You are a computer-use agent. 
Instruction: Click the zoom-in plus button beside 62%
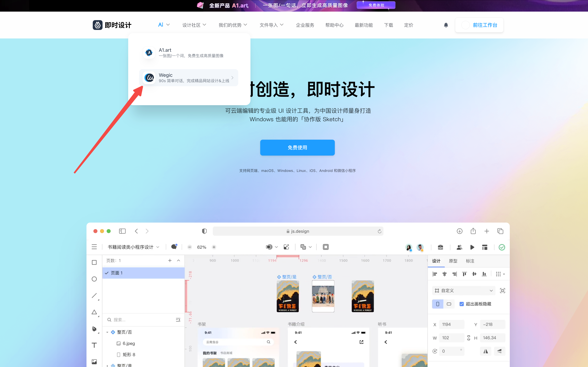[214, 247]
